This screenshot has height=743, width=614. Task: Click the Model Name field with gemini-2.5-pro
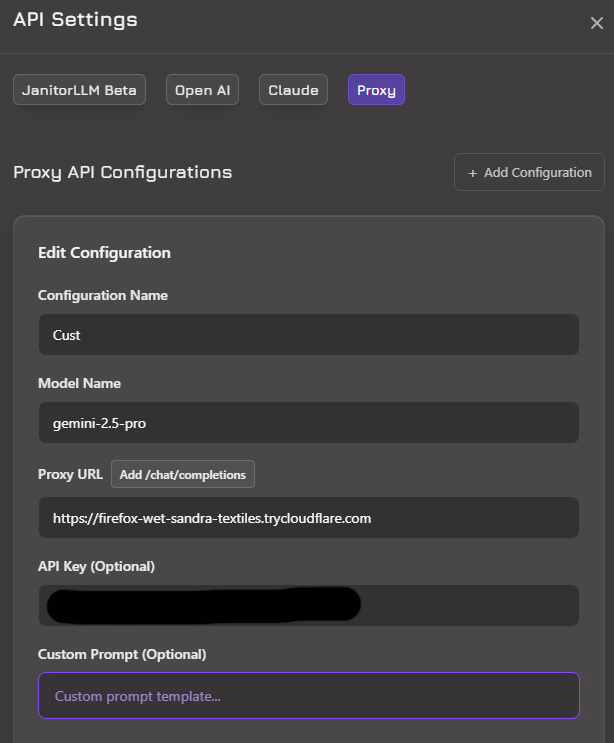pos(308,423)
